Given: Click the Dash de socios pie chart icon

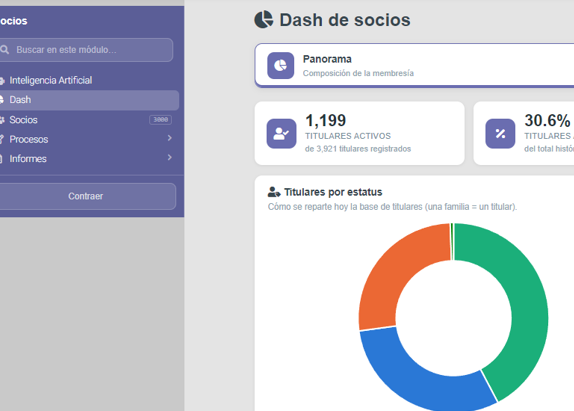Looking at the screenshot, I should tap(264, 19).
